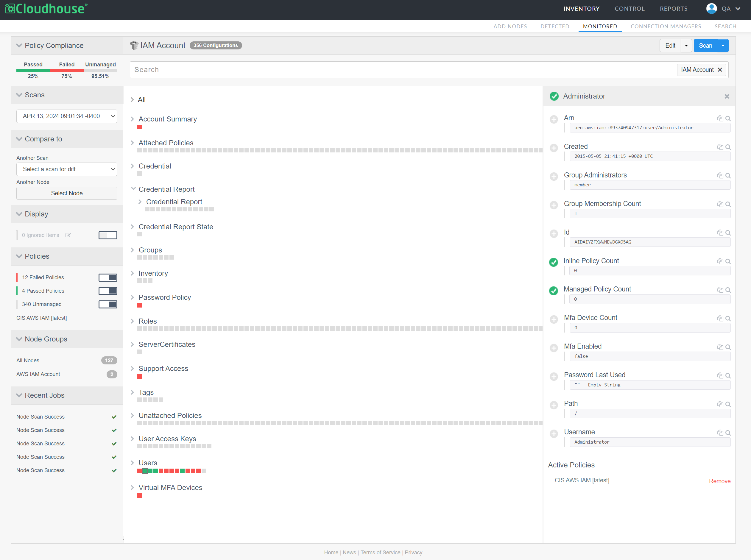Viewport: 751px width, 560px height.
Task: Collapse the Credential Report tree group
Action: [x=133, y=189]
